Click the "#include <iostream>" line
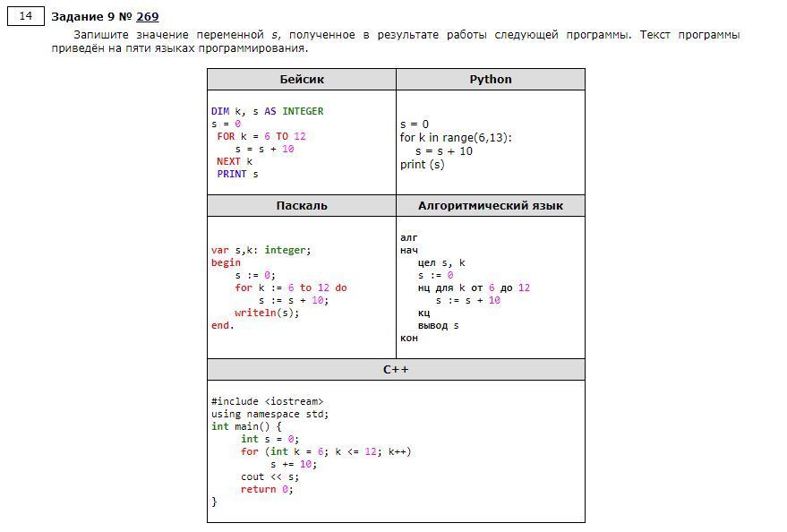The width and height of the screenshot is (787, 532). coord(268,402)
